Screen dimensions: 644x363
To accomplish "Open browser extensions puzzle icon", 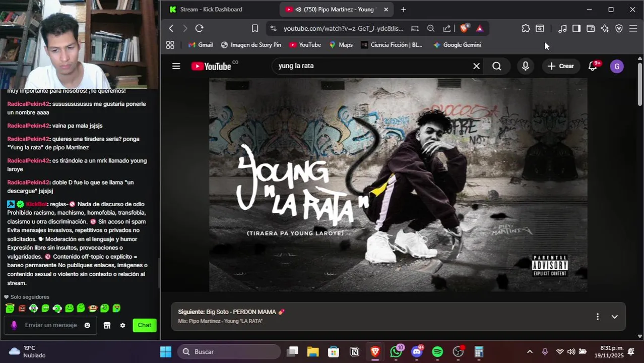I will click(x=526, y=28).
